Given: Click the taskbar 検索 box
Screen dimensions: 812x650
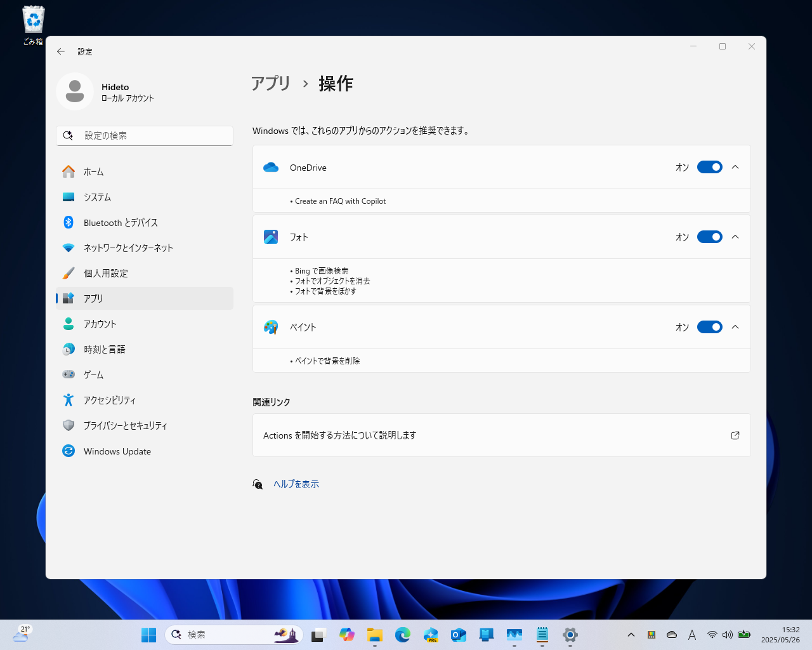Looking at the screenshot, I should click(234, 635).
